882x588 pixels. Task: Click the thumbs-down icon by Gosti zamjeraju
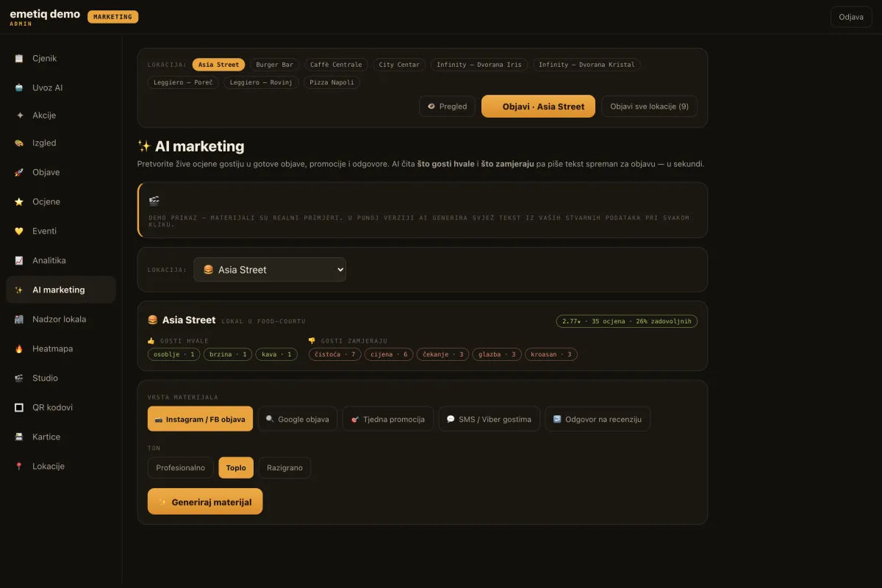tap(312, 341)
